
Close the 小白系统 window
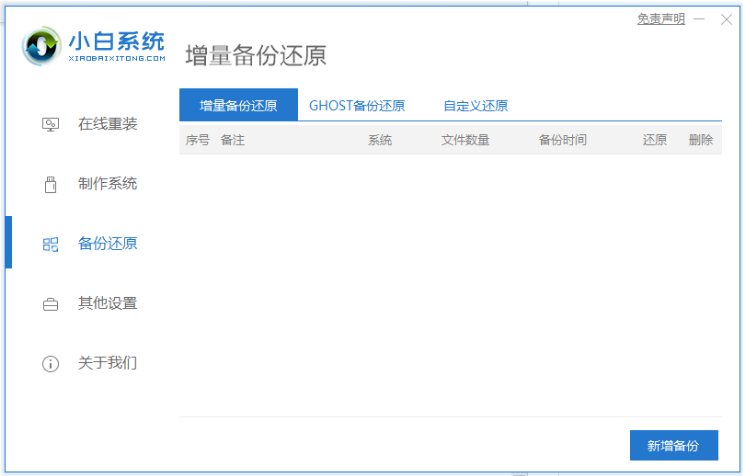point(726,19)
